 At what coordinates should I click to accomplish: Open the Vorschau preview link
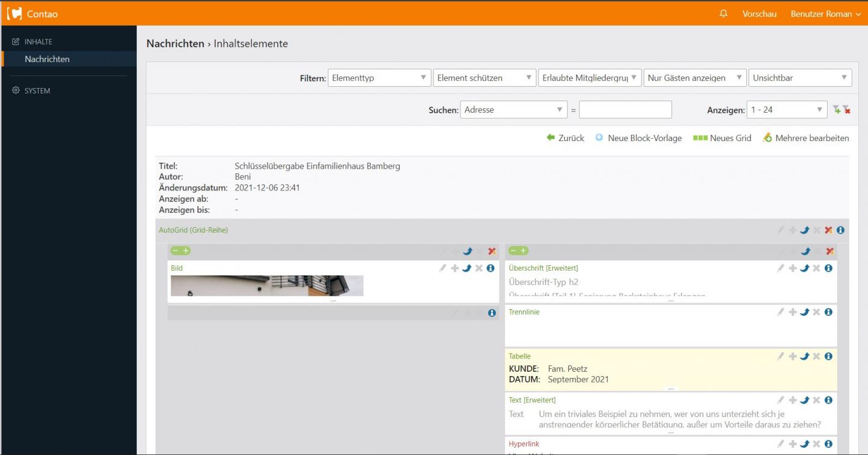coord(759,13)
